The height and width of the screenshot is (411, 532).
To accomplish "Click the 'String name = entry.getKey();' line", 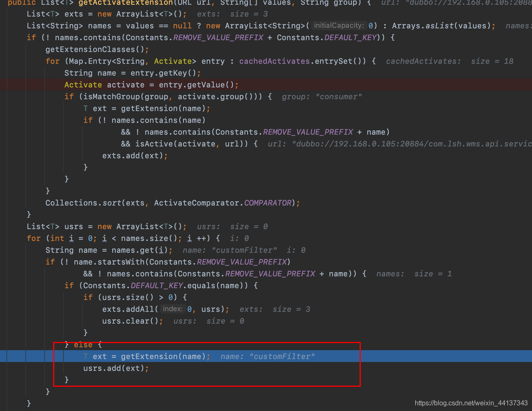I will tap(133, 73).
